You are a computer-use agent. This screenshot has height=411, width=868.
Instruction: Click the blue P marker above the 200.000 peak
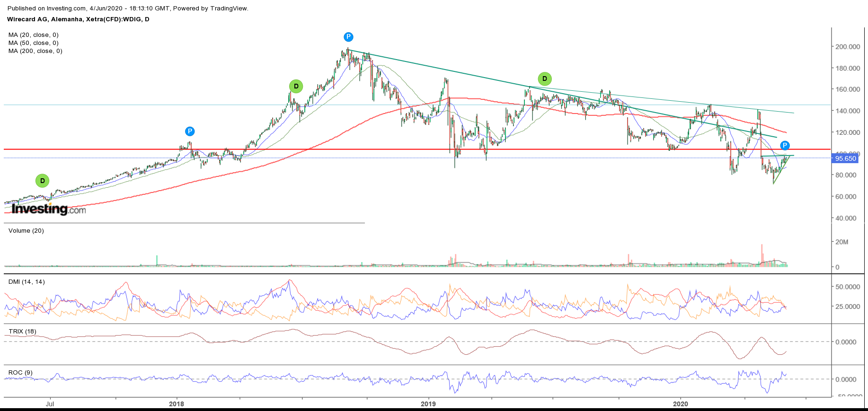[348, 37]
